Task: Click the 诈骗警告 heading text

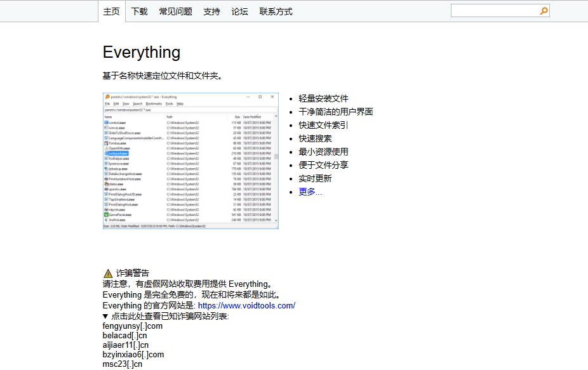Action: (132, 274)
